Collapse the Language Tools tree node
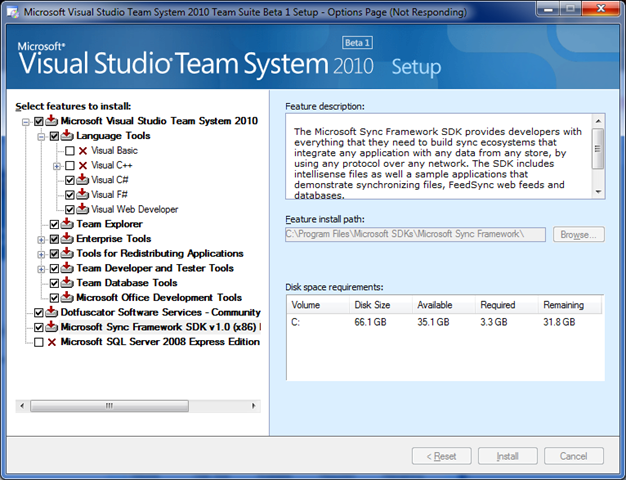The height and width of the screenshot is (480, 626). (41, 137)
